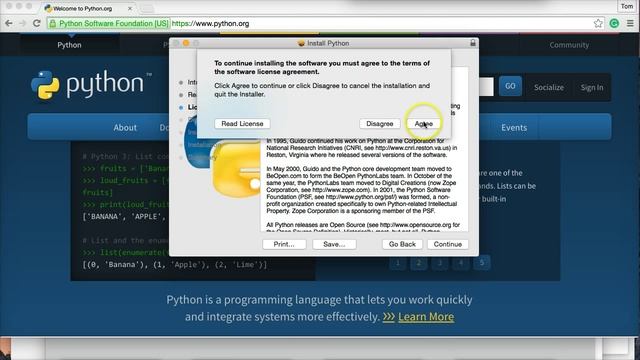
Task: Open the About menu on python.org
Action: point(125,127)
